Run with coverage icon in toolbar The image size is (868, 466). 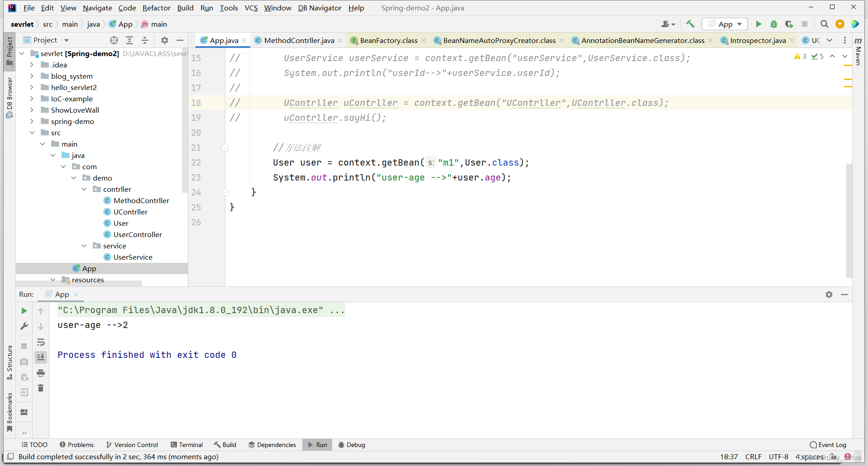pos(789,24)
